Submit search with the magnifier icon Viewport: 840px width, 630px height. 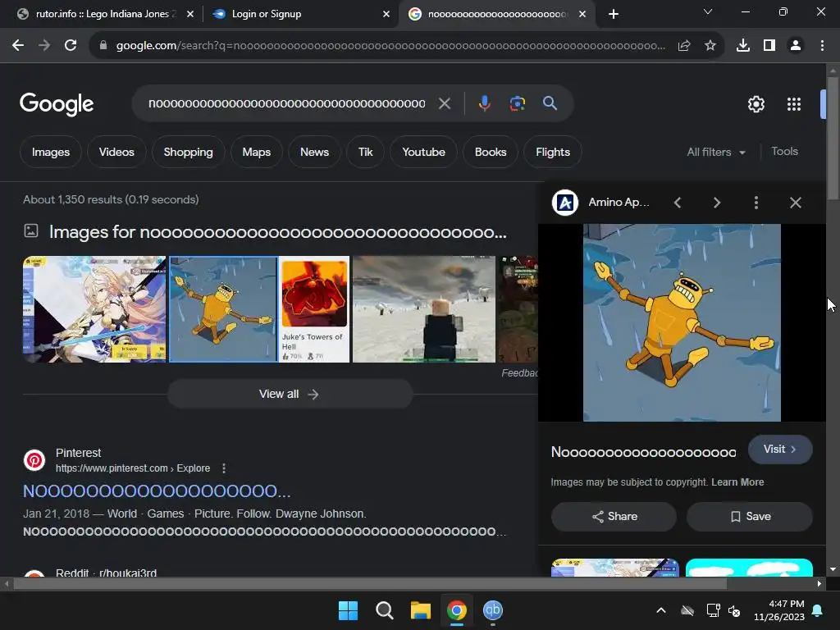(550, 103)
